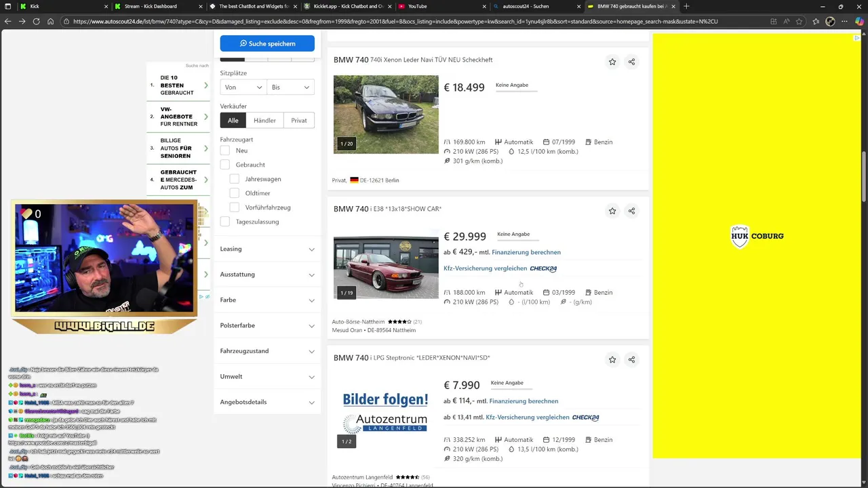
Task: Expand the Farbe filter section
Action: click(x=267, y=300)
